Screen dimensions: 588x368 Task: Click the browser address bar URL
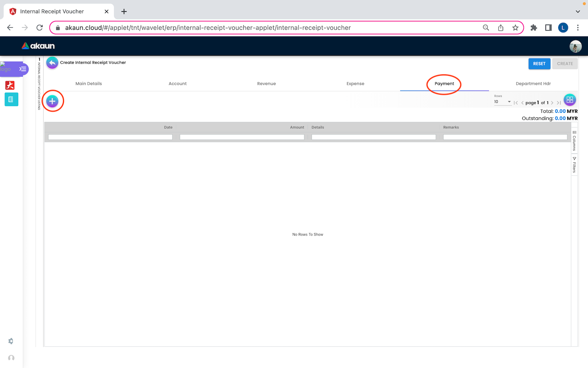(208, 28)
